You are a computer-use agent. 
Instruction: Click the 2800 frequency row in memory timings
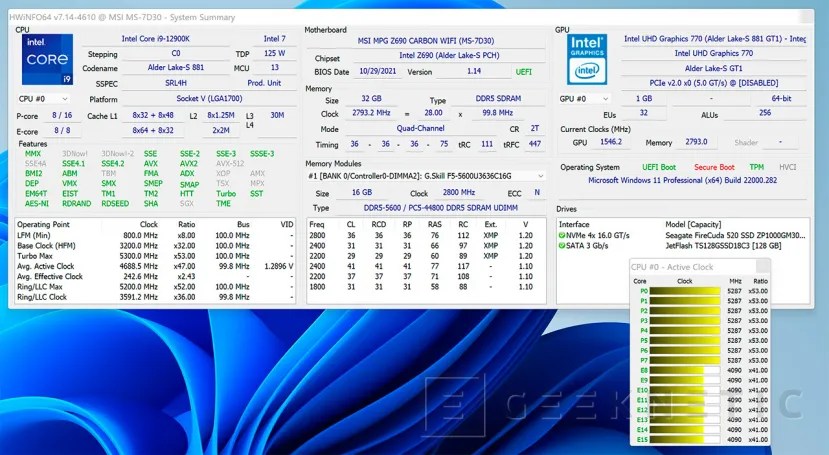(x=426, y=236)
